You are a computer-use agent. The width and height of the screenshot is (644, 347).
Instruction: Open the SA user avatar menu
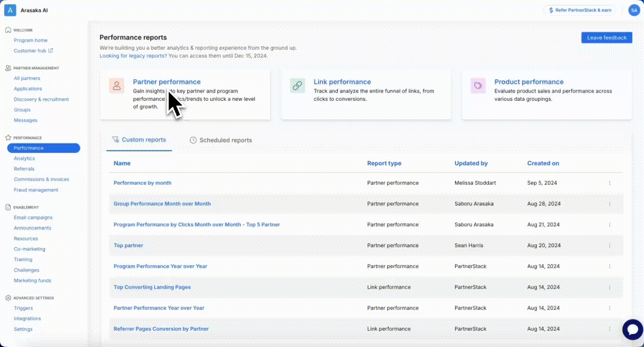pos(634,10)
